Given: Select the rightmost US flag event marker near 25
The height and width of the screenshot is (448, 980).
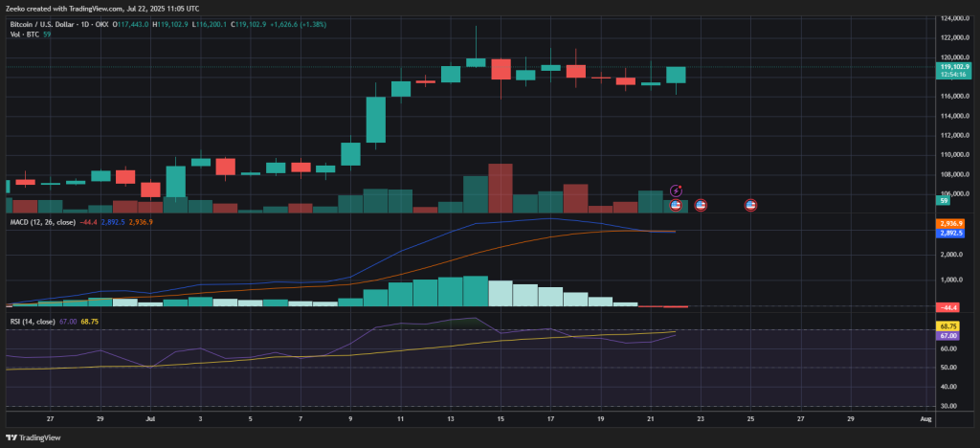Looking at the screenshot, I should (751, 205).
